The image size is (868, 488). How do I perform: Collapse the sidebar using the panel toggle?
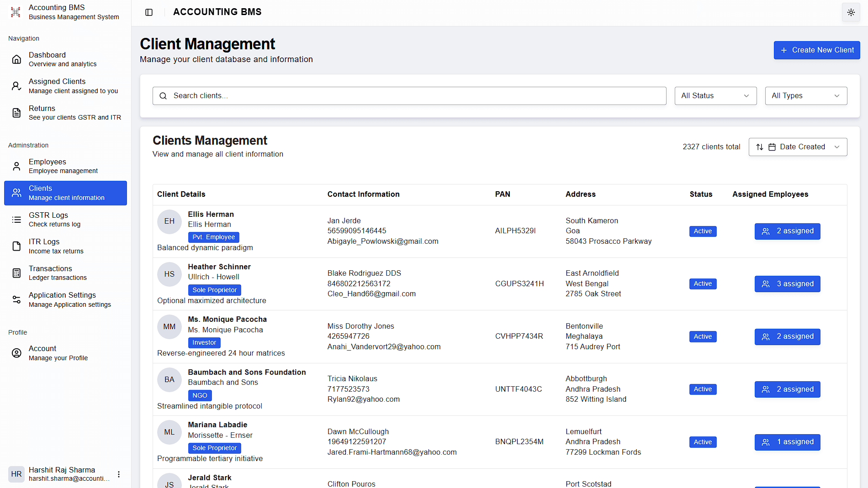[x=149, y=12]
